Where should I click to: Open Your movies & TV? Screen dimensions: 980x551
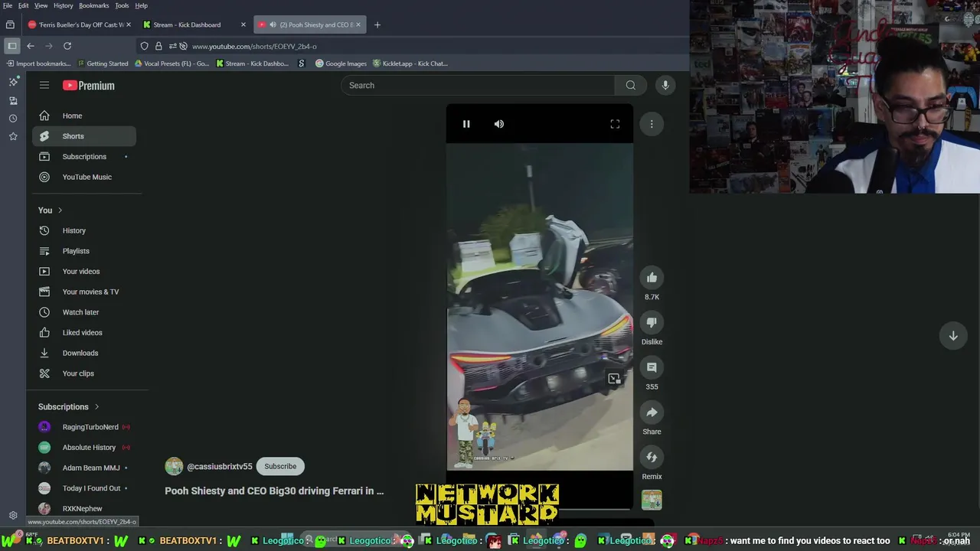pyautogui.click(x=84, y=292)
